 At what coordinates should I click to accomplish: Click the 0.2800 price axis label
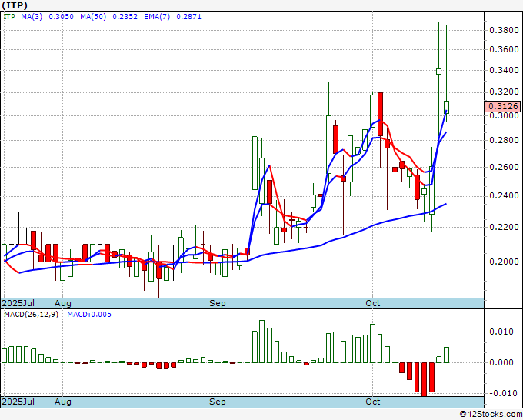[x=504, y=140]
